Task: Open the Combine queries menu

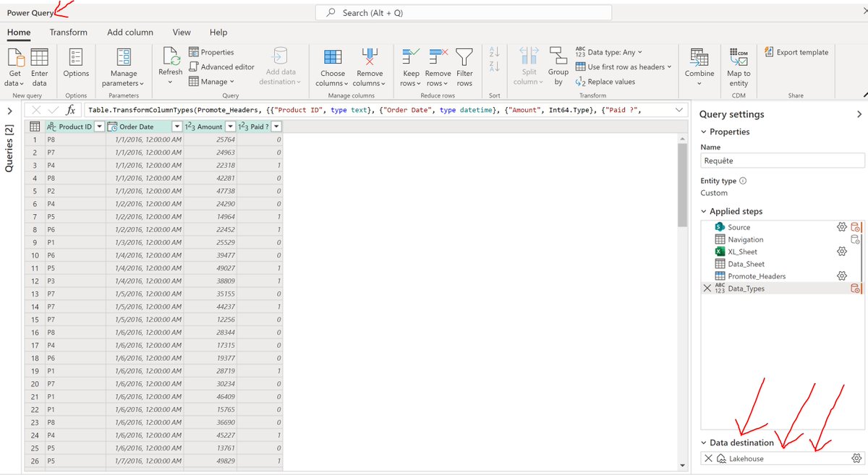Action: [699, 67]
